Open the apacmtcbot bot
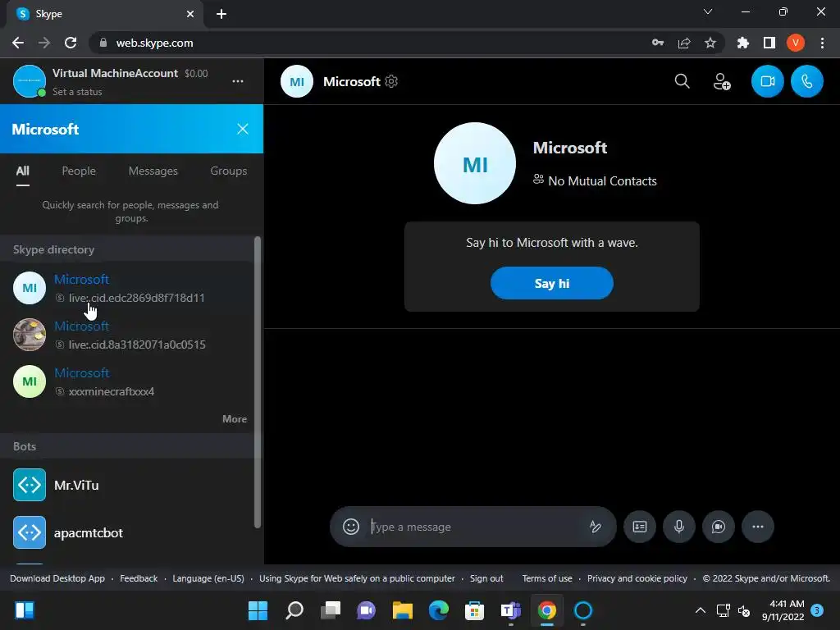Screen dimensions: 840x630 (127, 532)
